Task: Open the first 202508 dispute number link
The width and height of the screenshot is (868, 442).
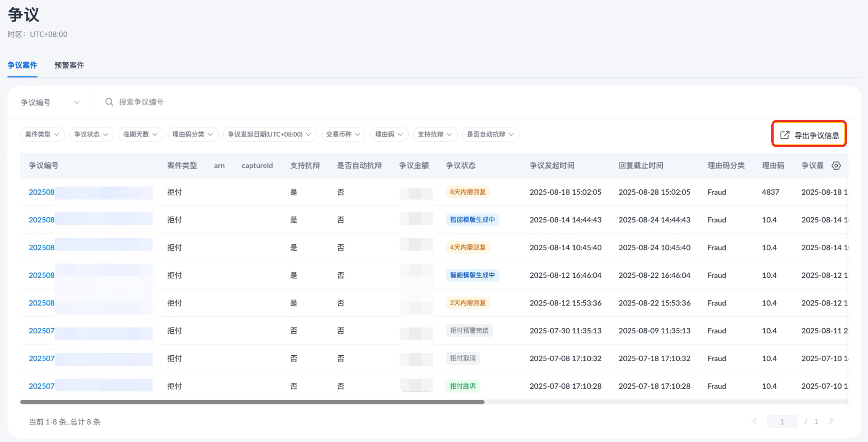Action: (41, 192)
